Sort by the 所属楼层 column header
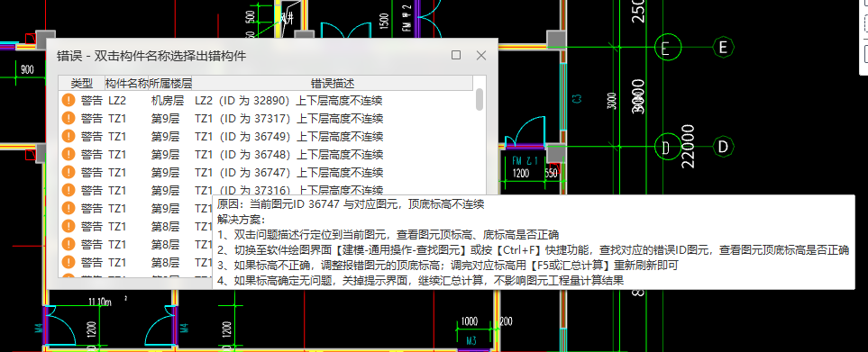868x352 pixels. (x=170, y=84)
